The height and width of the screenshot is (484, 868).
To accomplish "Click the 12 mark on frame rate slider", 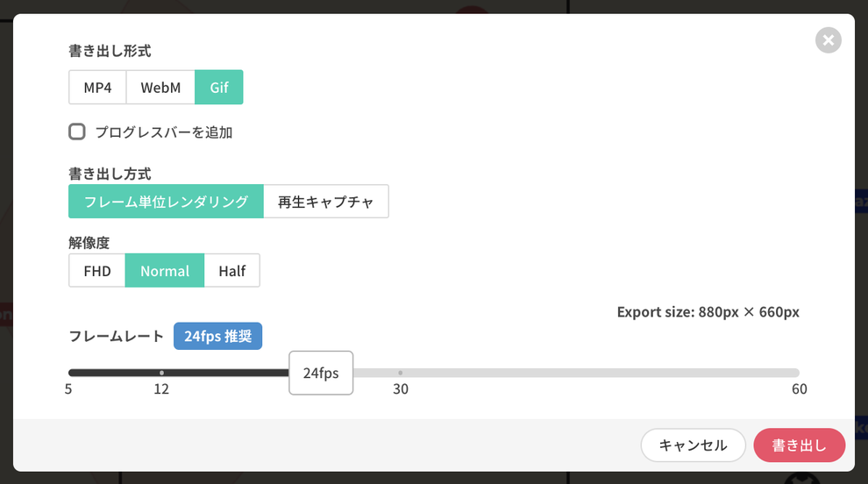I will coord(161,373).
